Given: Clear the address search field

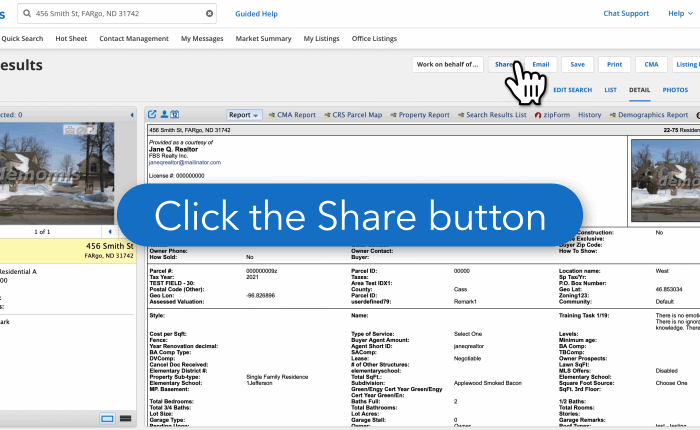Looking at the screenshot, I should click(210, 14).
